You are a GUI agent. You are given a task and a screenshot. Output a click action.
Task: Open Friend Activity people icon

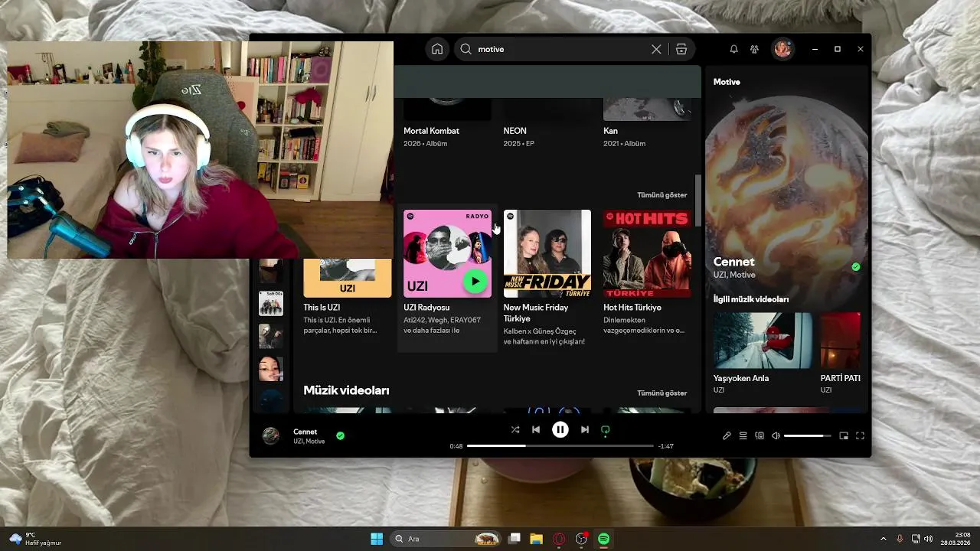pyautogui.click(x=754, y=49)
